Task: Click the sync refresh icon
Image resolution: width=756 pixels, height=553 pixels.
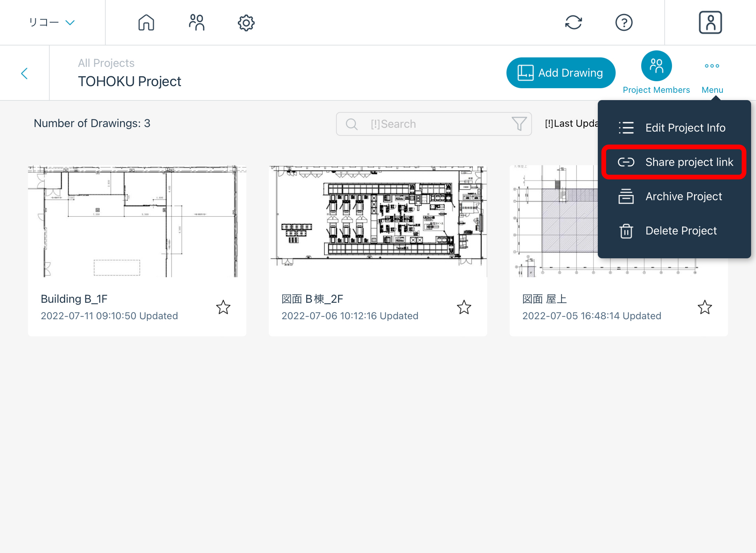Action: tap(574, 22)
